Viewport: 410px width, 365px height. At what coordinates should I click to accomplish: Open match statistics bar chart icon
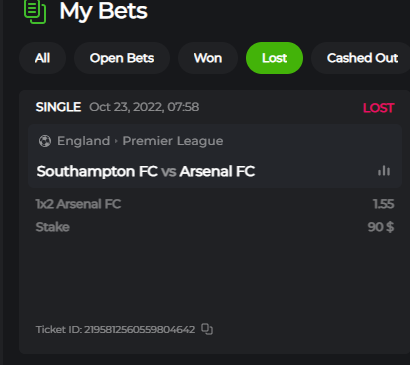coord(384,171)
